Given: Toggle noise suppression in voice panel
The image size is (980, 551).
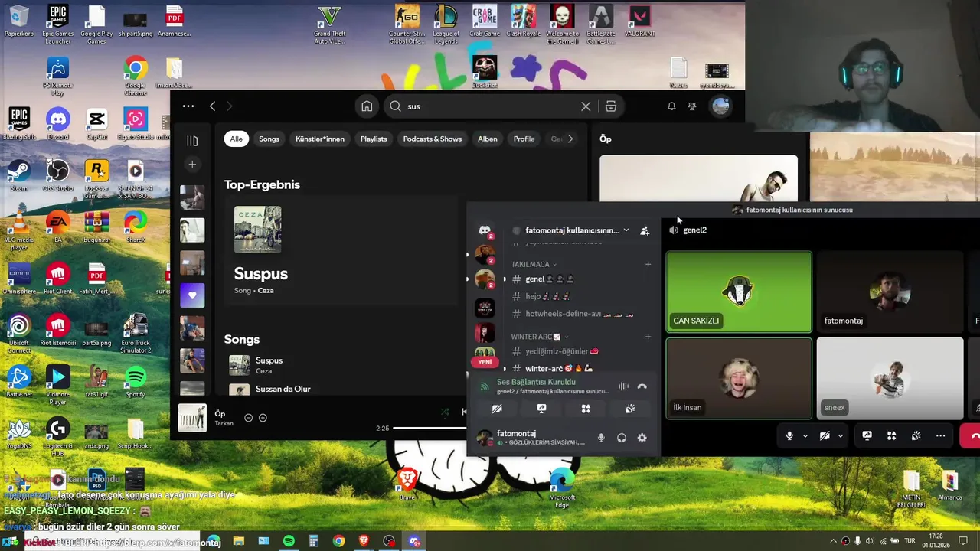Looking at the screenshot, I should tap(623, 386).
